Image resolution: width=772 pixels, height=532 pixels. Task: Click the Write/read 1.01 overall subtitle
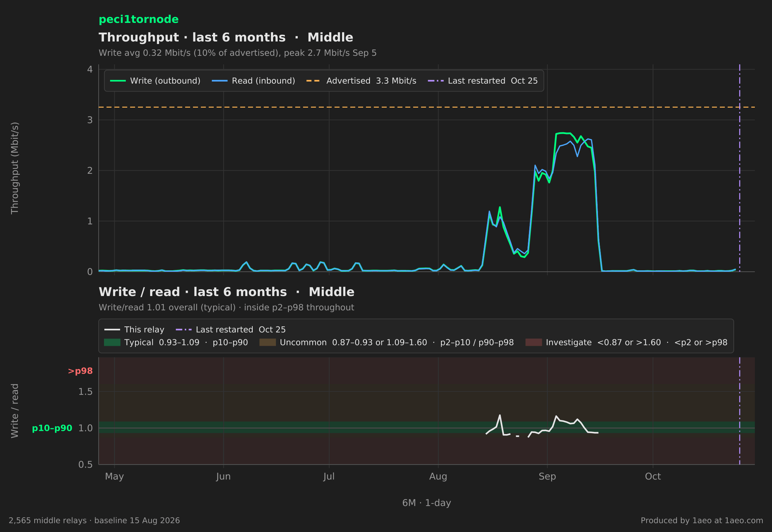coord(227,307)
